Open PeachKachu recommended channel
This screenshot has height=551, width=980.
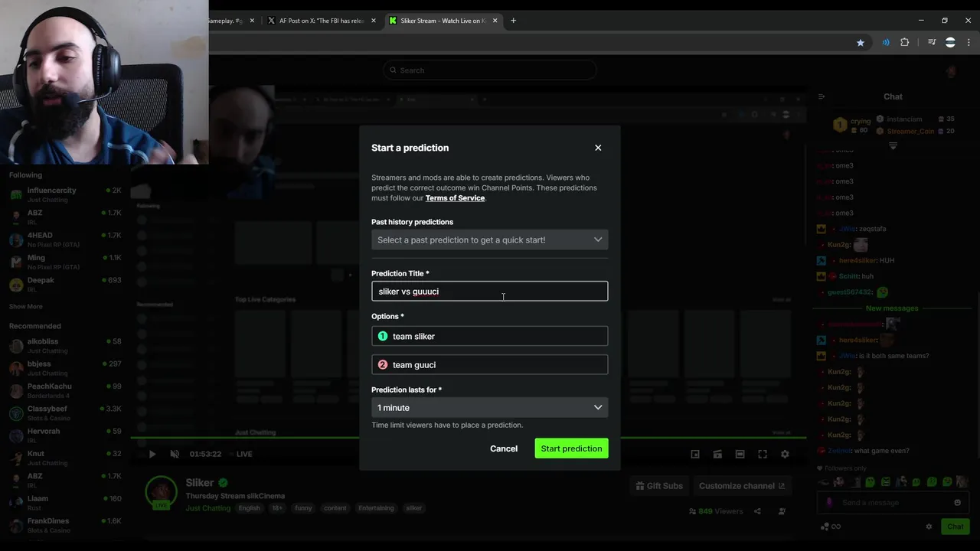coord(65,391)
